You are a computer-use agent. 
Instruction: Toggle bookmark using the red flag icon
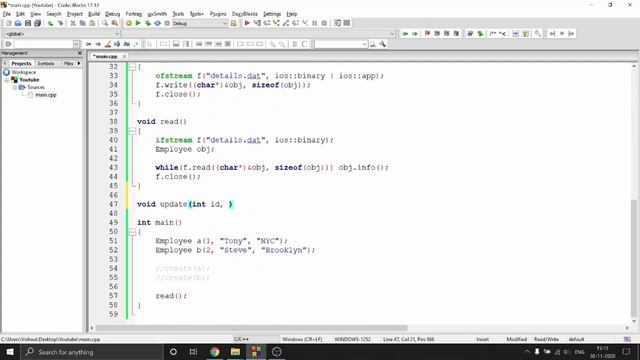[427, 33]
